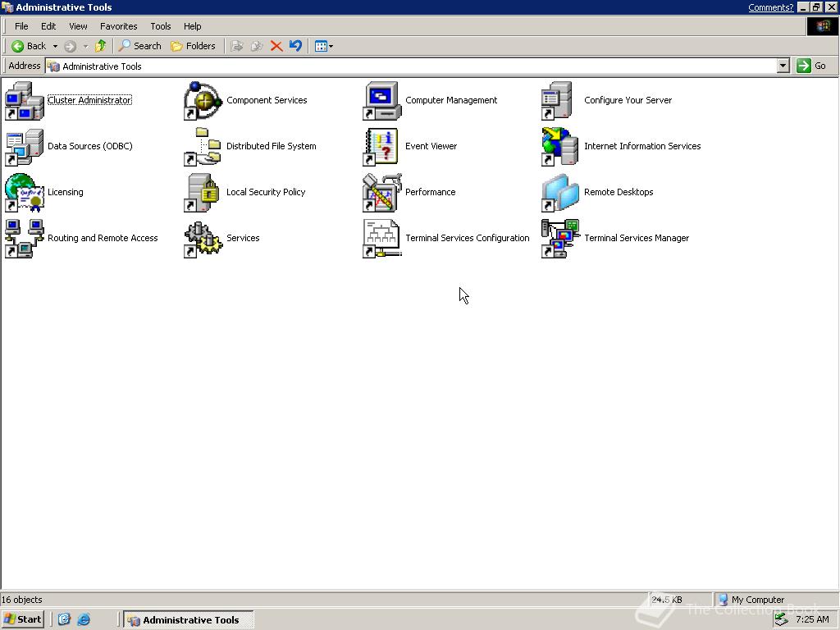Expand the Address bar dropdown arrow
Viewport: 840px width, 630px height.
point(783,66)
